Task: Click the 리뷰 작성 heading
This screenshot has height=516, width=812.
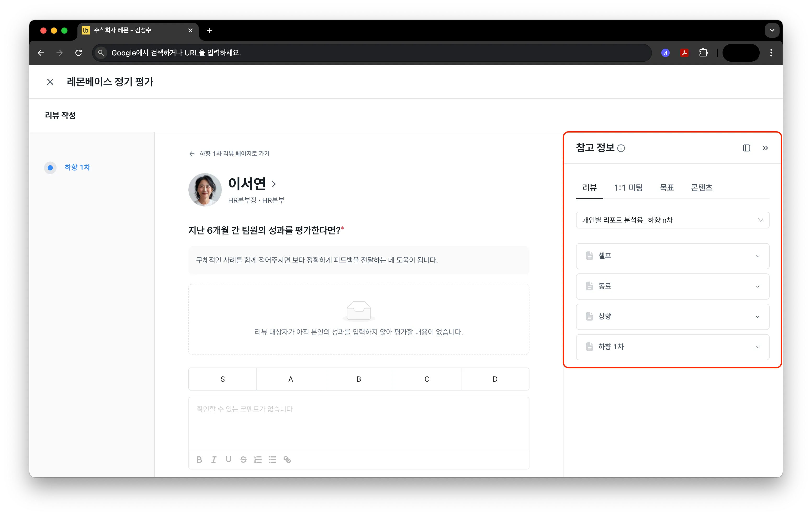Action: [x=60, y=116]
